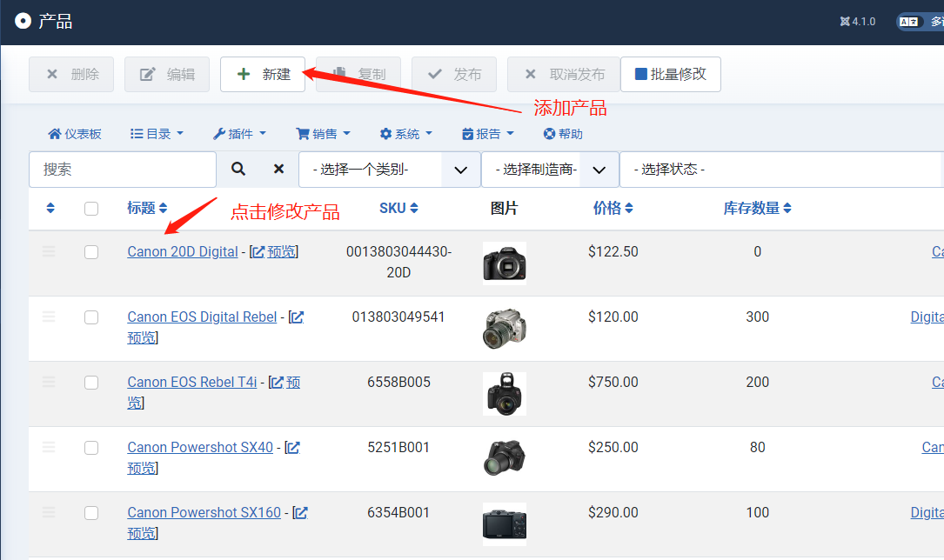The height and width of the screenshot is (560, 944).
Task: Click the search magnifier icon button
Action: pyautogui.click(x=238, y=170)
